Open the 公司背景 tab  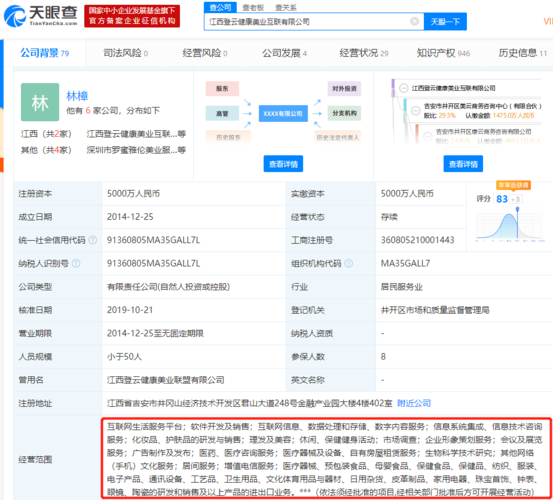point(44,53)
